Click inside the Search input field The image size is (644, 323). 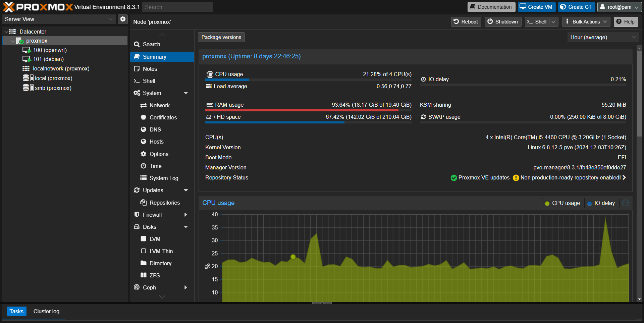[x=177, y=7]
